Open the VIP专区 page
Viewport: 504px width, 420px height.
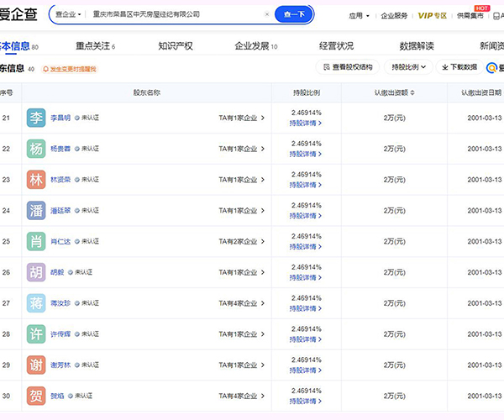pos(433,15)
